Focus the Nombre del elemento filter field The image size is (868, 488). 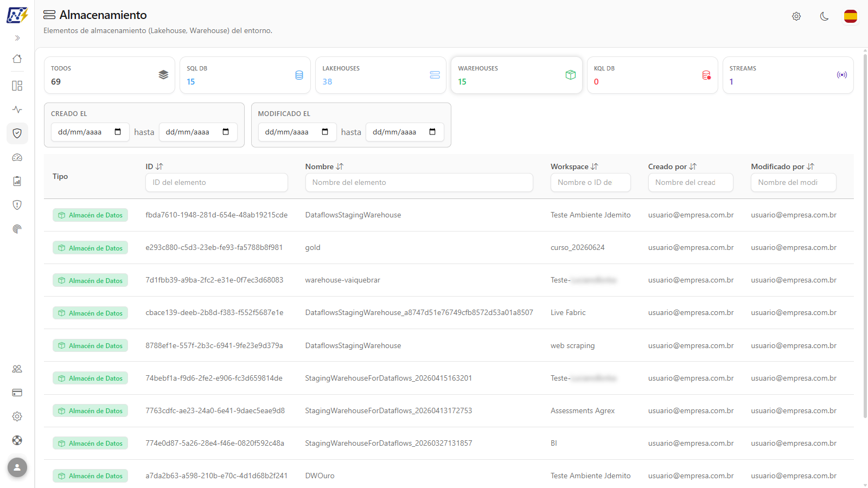(x=419, y=182)
